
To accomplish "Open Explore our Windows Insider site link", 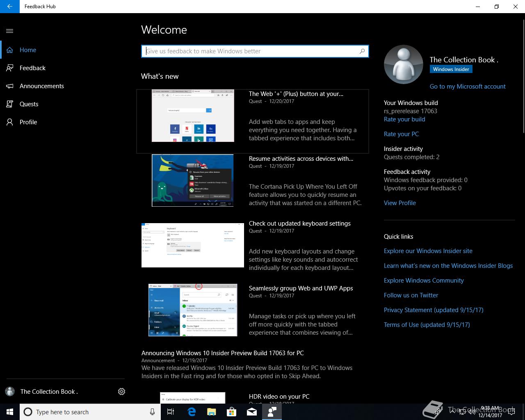I will pos(428,251).
